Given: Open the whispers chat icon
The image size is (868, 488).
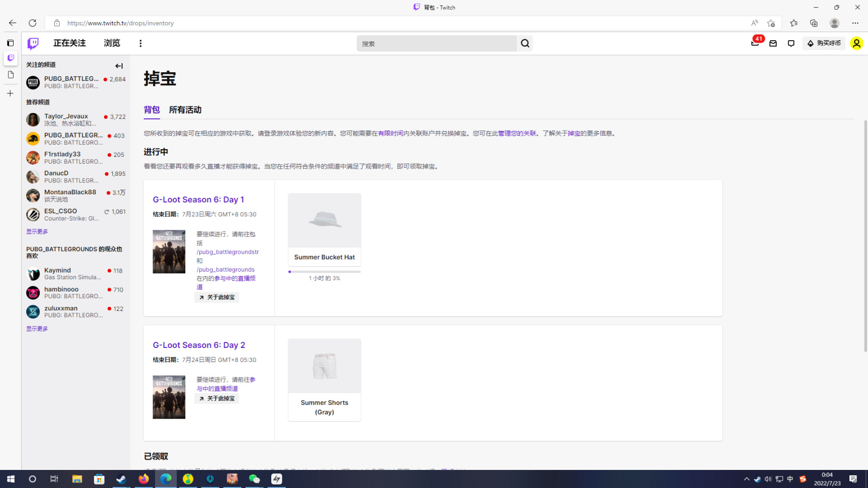Looking at the screenshot, I should [x=791, y=44].
